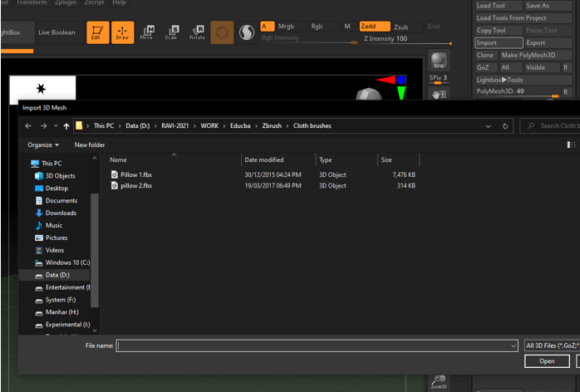Image resolution: width=580 pixels, height=392 pixels.
Task: Open Organize dropdown menu
Action: click(43, 145)
